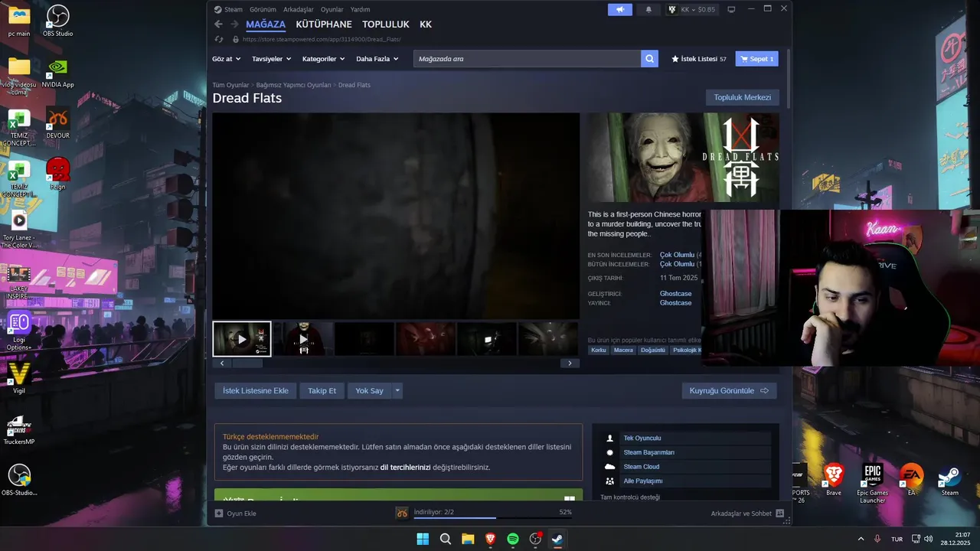
Task: Expand the Göz at dropdown
Action: coord(227,59)
